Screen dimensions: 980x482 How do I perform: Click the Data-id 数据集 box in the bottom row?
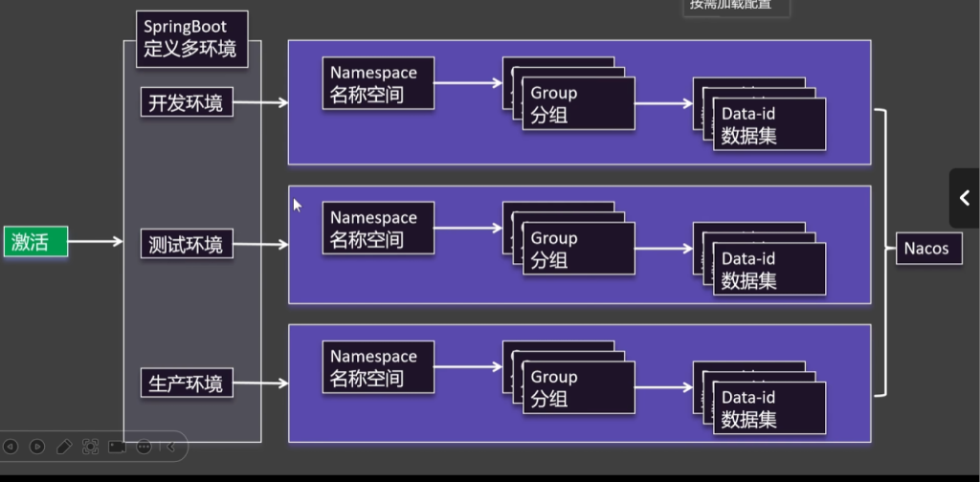(x=768, y=409)
